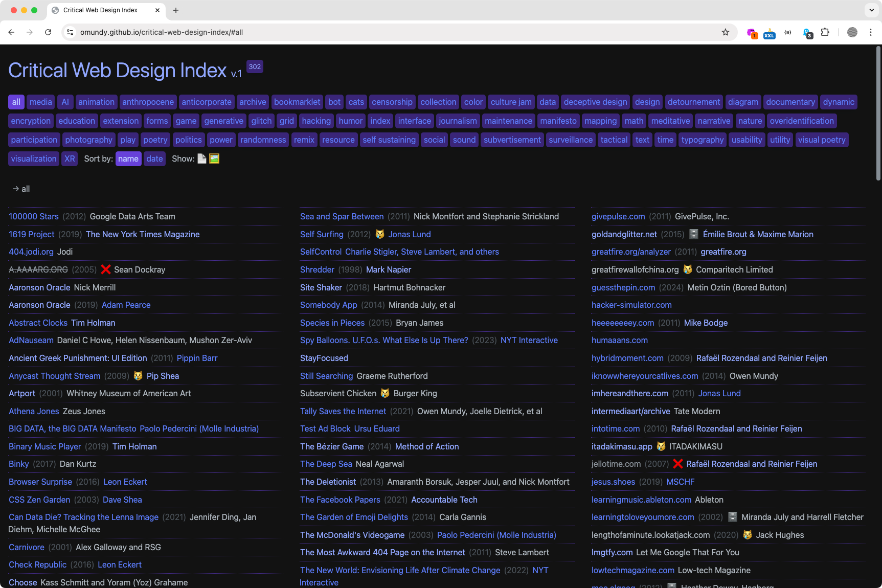Click the cat emoji beside Subservient Chicken
The width and height of the screenshot is (882, 588).
tap(385, 393)
